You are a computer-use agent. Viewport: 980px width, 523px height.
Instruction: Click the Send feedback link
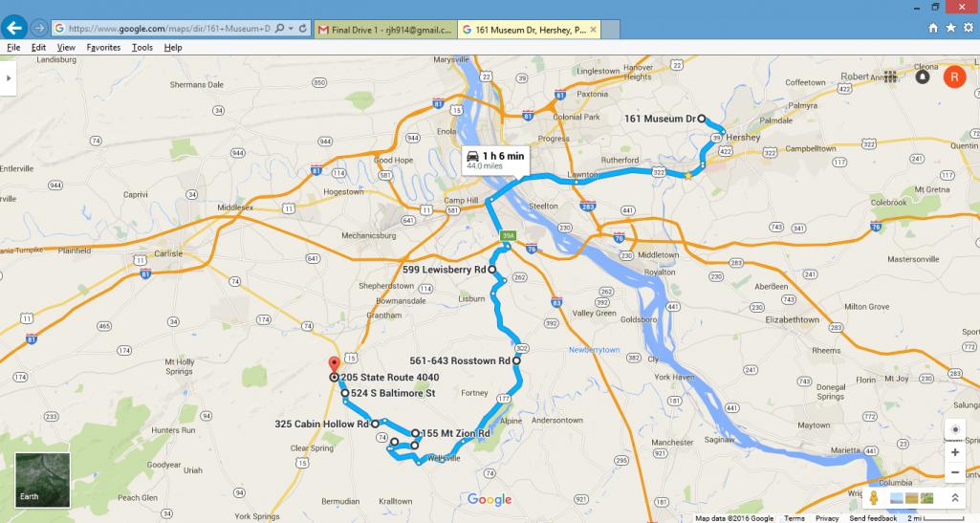click(873, 518)
